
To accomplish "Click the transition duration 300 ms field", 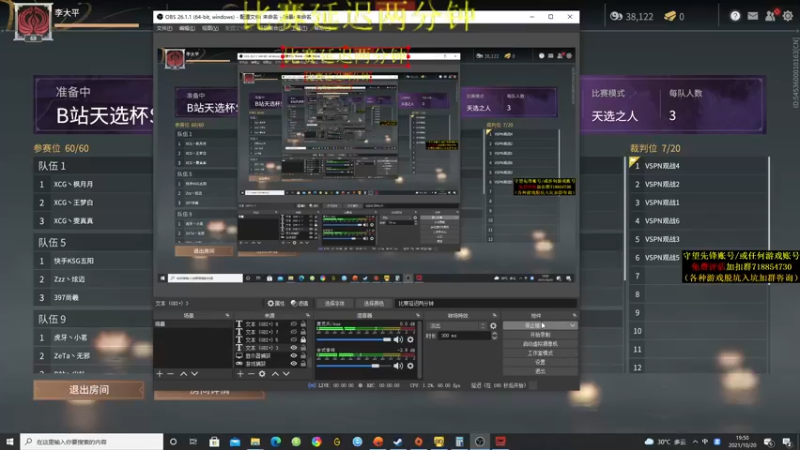I will [x=464, y=336].
